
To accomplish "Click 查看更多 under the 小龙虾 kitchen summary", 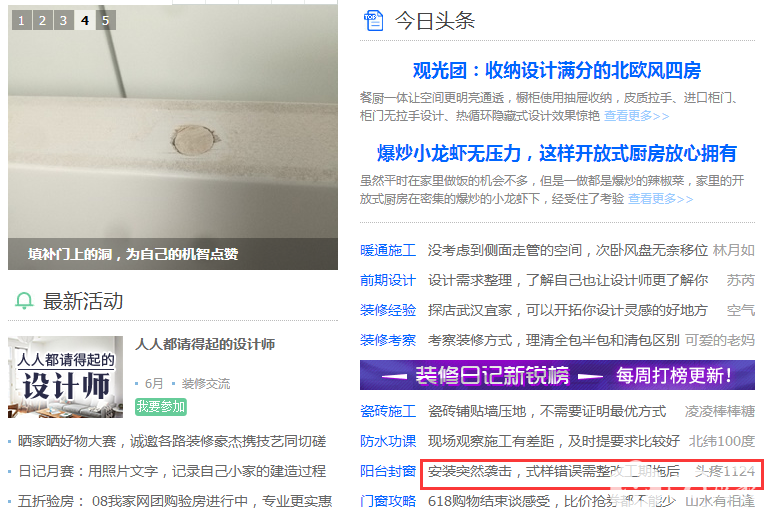I will (x=660, y=199).
